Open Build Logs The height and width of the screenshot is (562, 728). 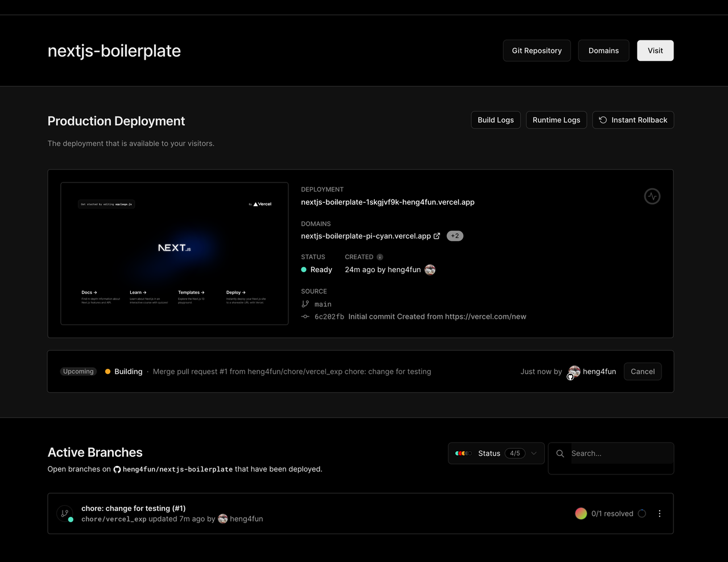pos(495,120)
